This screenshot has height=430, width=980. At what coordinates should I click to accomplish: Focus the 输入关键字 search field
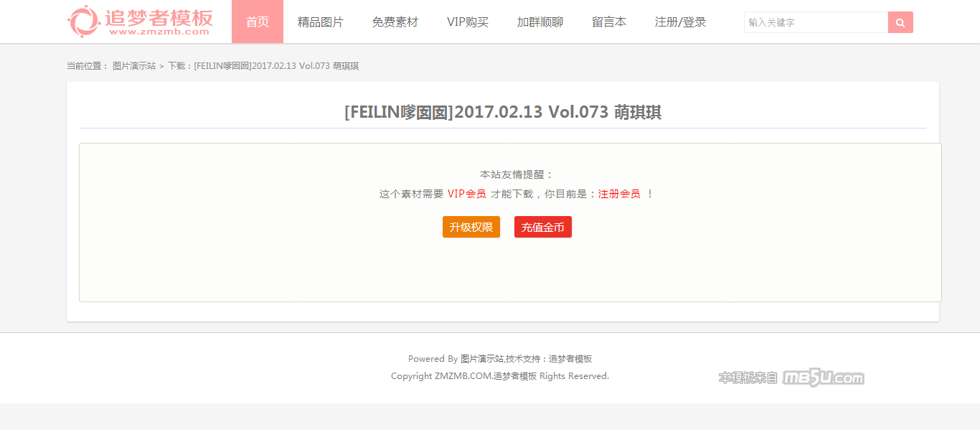pyautogui.click(x=816, y=22)
